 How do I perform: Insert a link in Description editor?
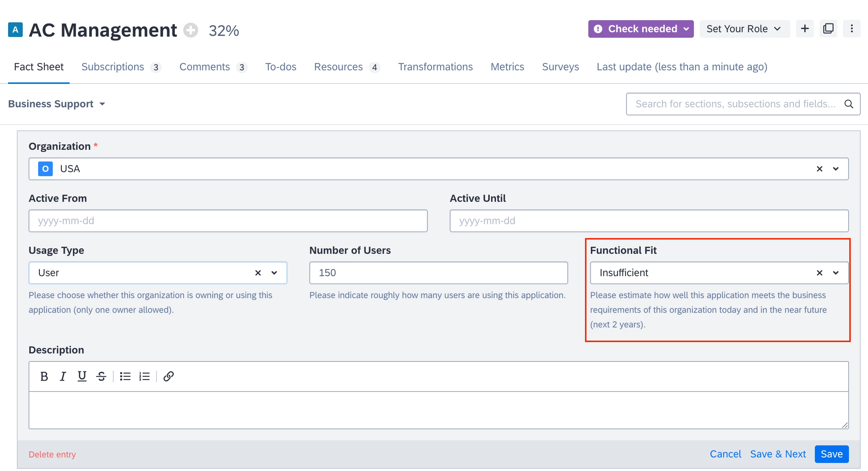coord(168,376)
